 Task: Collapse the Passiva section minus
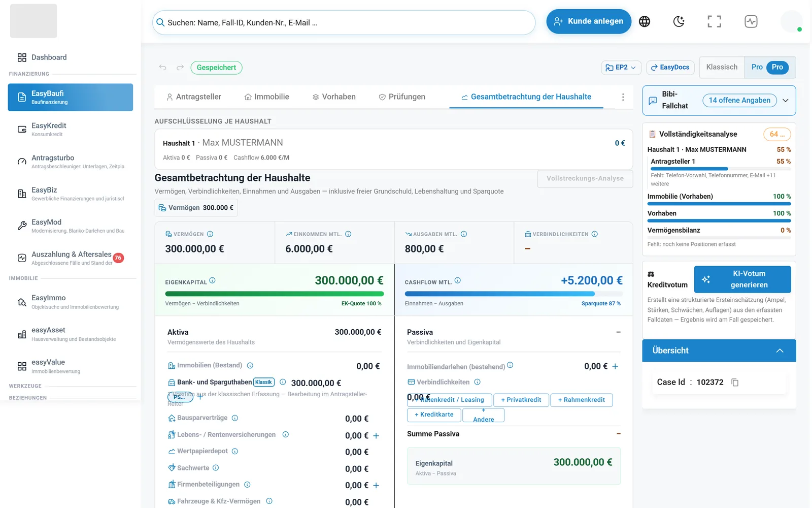click(618, 332)
